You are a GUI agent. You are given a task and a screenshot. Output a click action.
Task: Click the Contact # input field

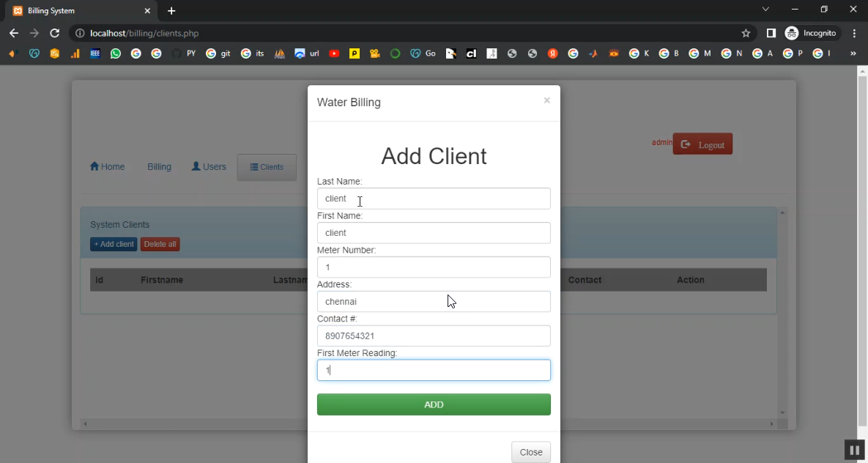pyautogui.click(x=434, y=336)
